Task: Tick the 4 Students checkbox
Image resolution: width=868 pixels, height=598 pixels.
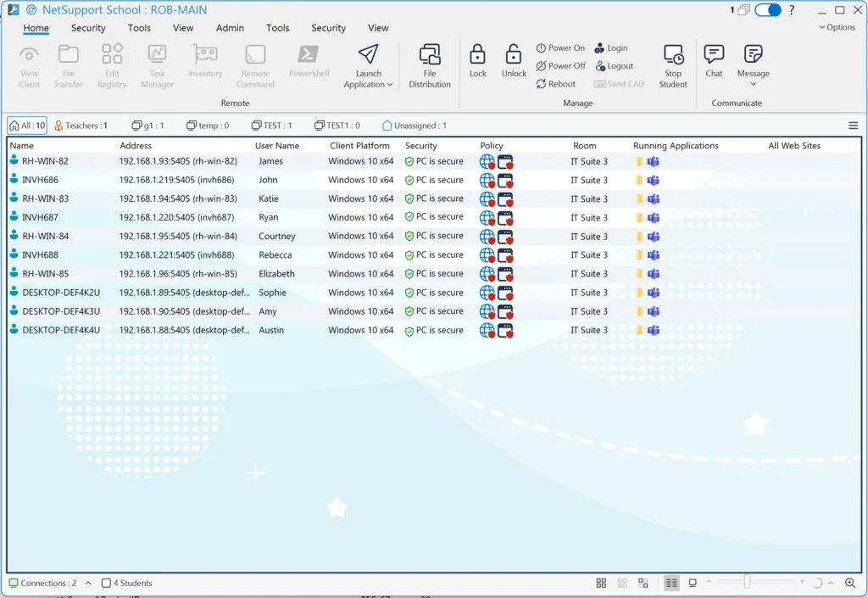Action: click(x=106, y=583)
